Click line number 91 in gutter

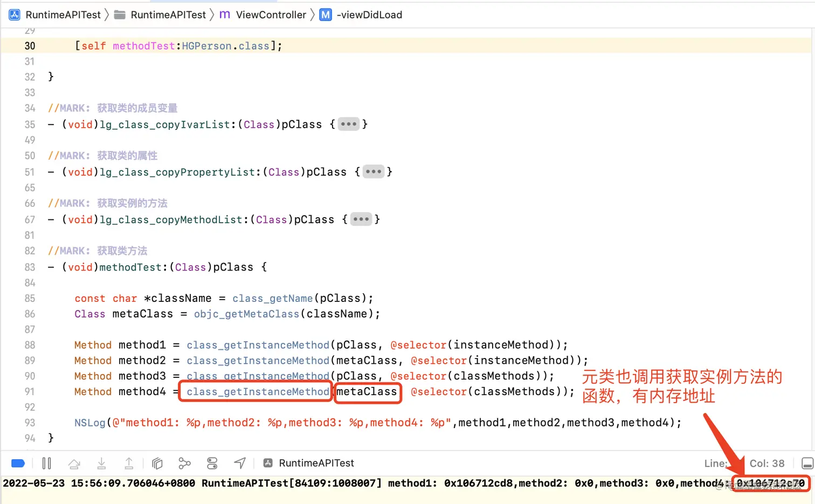point(30,392)
